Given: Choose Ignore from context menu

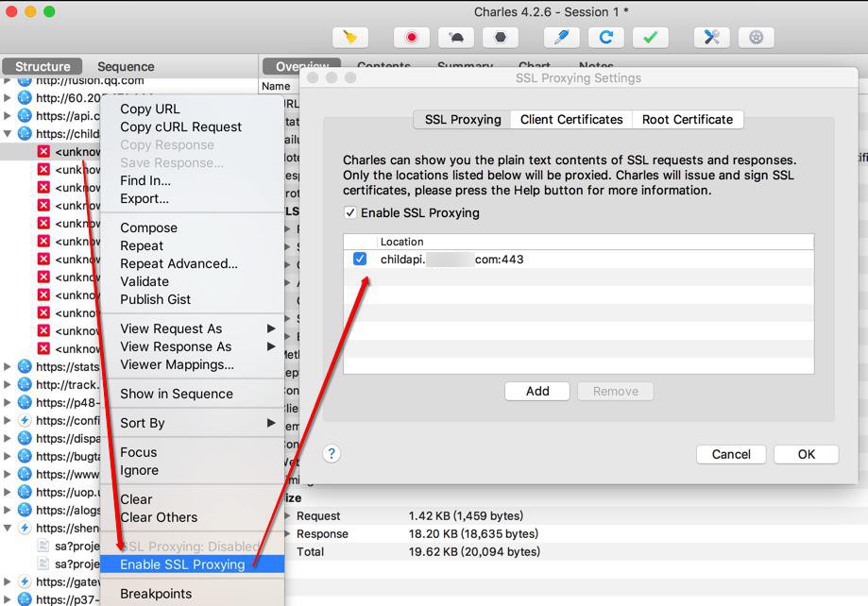Looking at the screenshot, I should click(x=193, y=470).
